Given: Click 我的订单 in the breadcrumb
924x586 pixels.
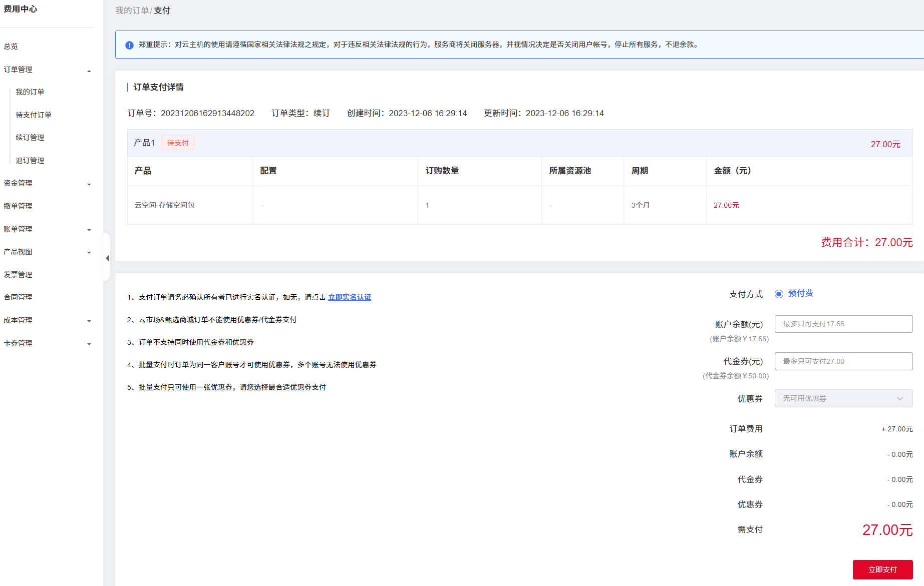Looking at the screenshot, I should click(x=132, y=11).
